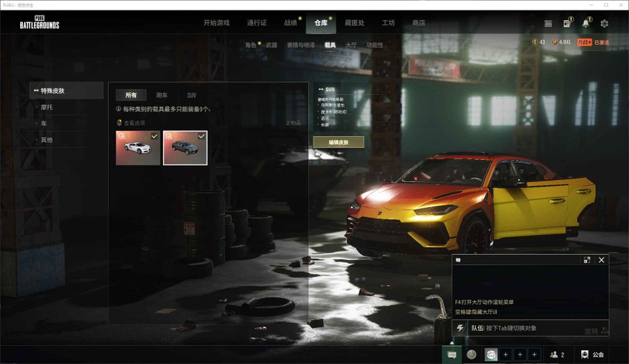This screenshot has width=629, height=364.
Task: Select the 跑车 filter tab
Action: 162,96
